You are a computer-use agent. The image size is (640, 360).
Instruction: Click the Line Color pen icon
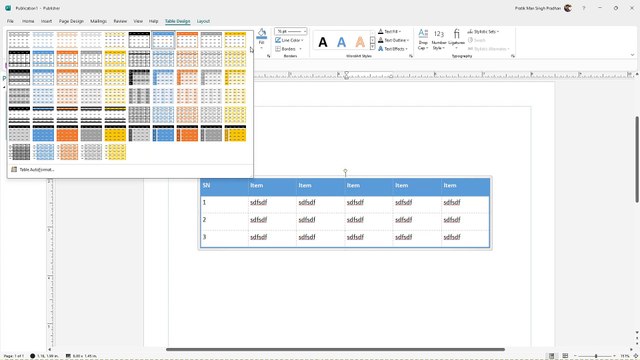pos(278,40)
